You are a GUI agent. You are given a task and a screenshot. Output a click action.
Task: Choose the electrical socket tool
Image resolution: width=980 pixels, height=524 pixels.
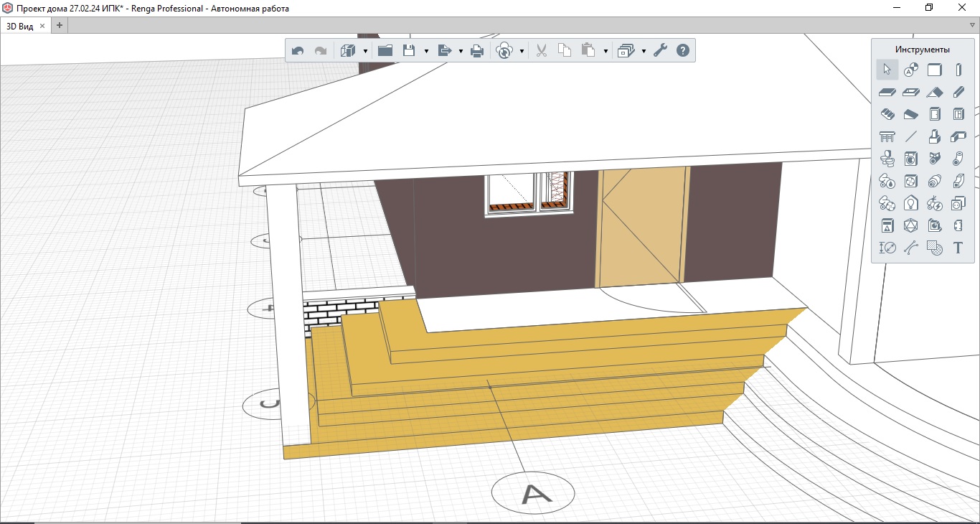coord(958,203)
